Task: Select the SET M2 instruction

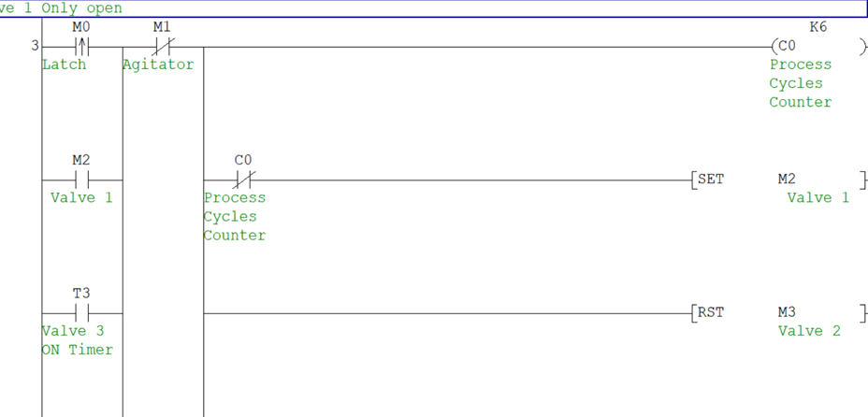Action: pyautogui.click(x=711, y=180)
